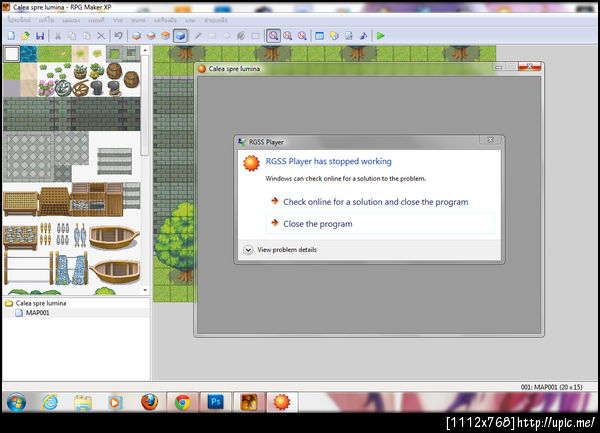Expand View problem details
Viewport: 600px width, 433px height.
287,250
